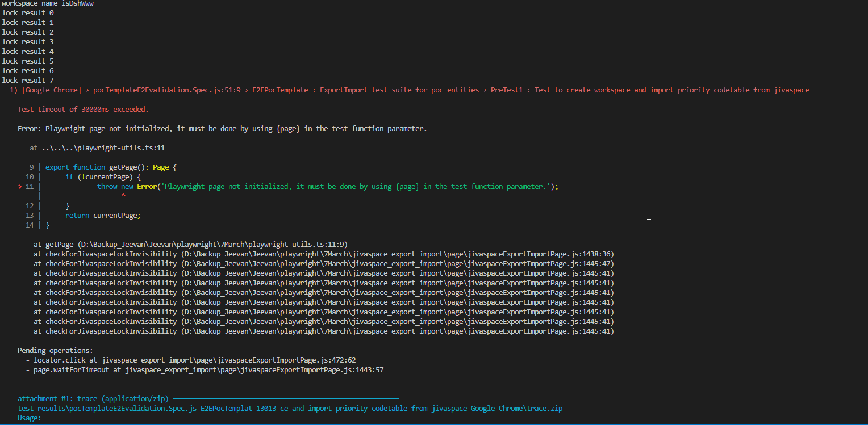Click the trace.zip attachment path
The height and width of the screenshot is (425, 868).
click(290, 408)
